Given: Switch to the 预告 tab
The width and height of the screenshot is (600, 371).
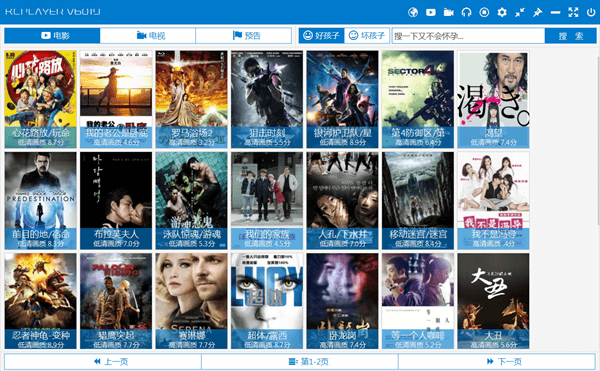Looking at the screenshot, I should pyautogui.click(x=243, y=36).
